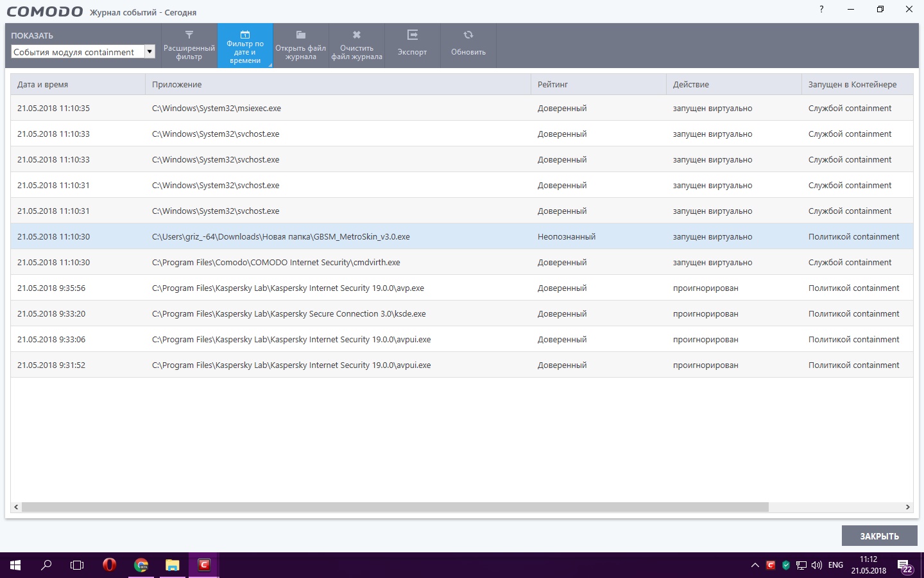Open File Explorer from the taskbar
The width and height of the screenshot is (924, 578).
coord(172,565)
